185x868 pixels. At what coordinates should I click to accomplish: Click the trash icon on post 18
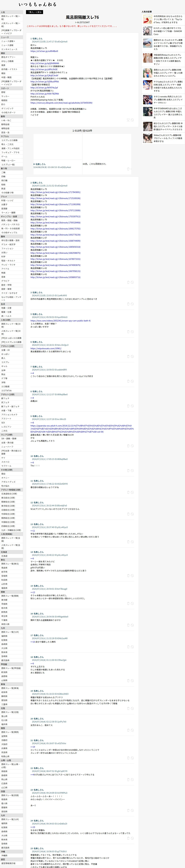click(x=128, y=681)
